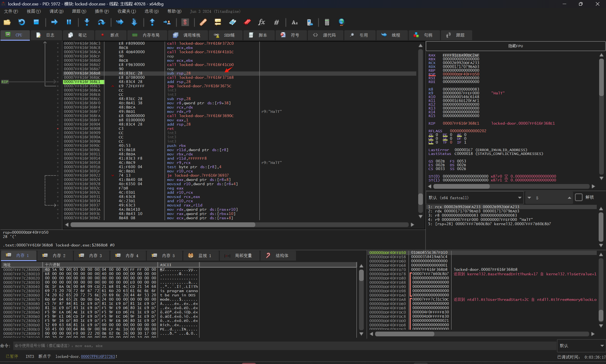Click the labels tag icon
Image resolution: width=606 pixels, height=364 pixels.
click(232, 22)
